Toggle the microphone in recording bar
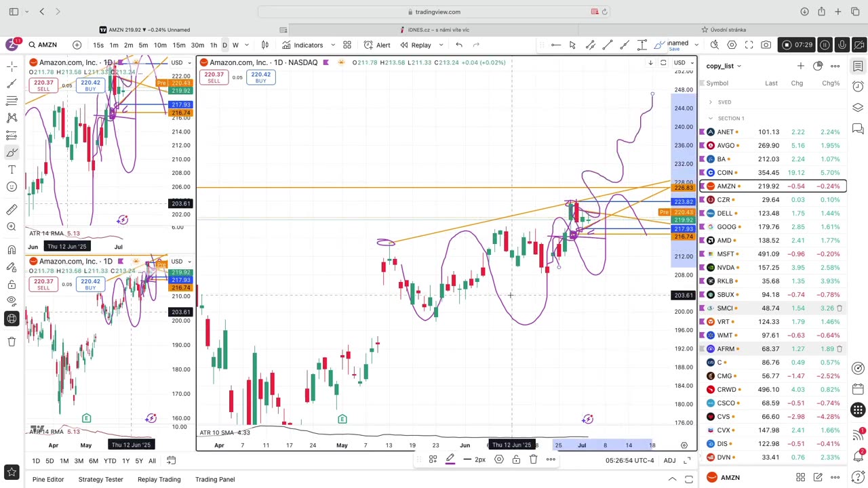 pos(842,45)
